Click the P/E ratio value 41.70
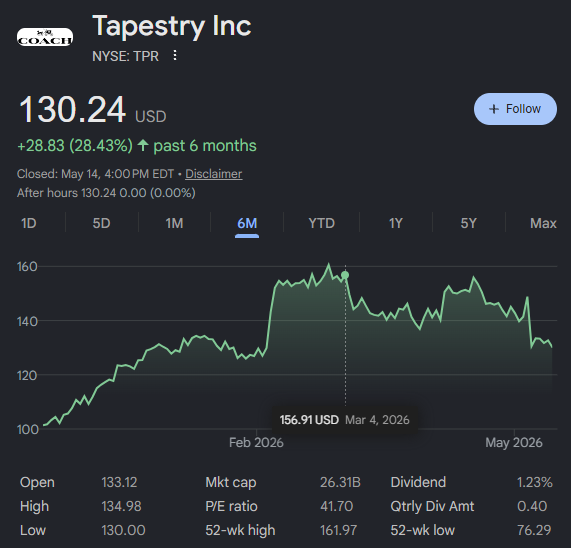The height and width of the screenshot is (548, 571). tap(336, 506)
